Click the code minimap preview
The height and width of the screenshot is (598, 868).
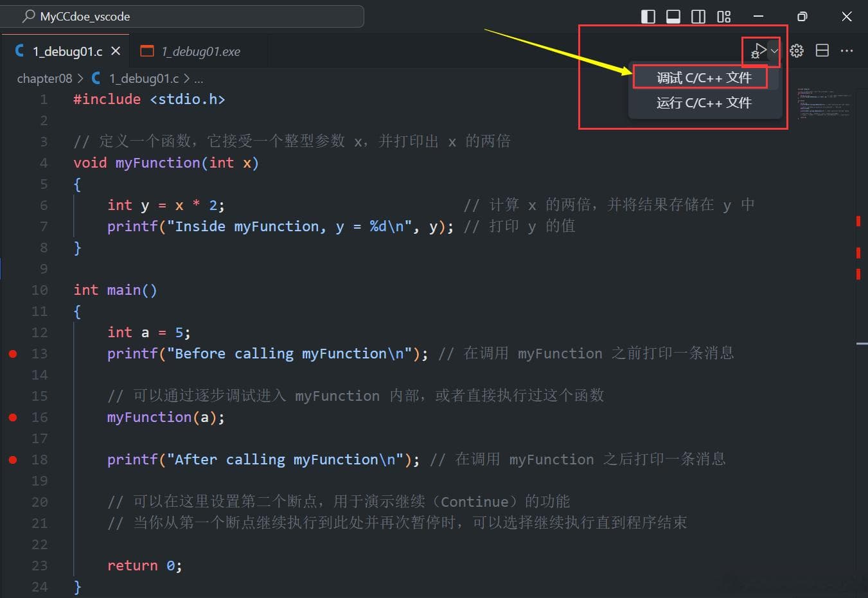point(824,104)
